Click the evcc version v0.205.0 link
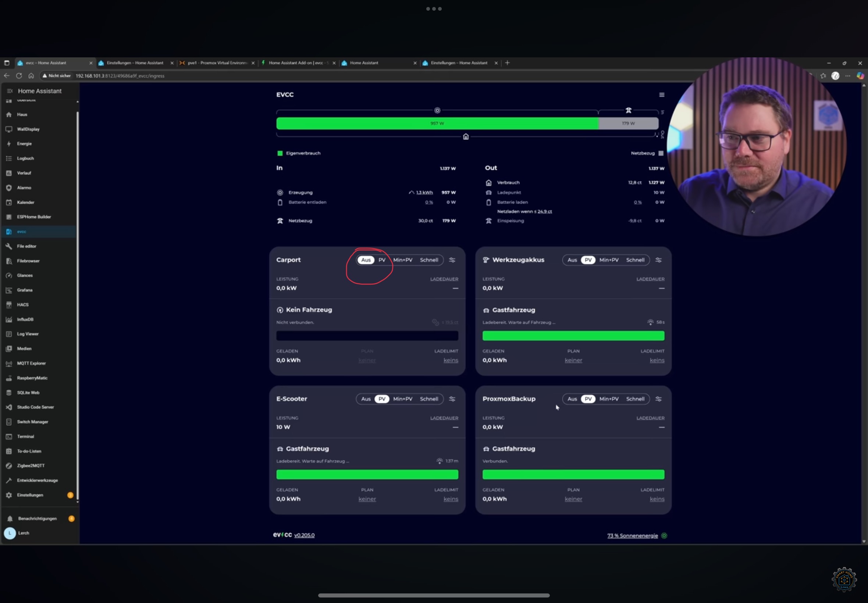This screenshot has width=868, height=603. click(304, 535)
